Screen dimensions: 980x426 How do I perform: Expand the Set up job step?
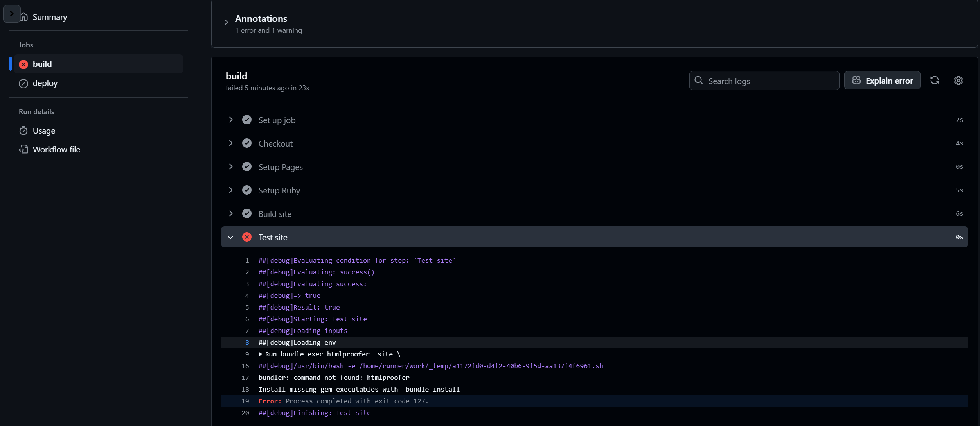tap(231, 120)
